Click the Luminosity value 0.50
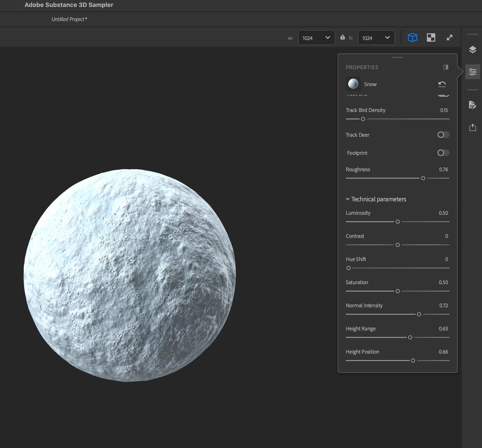This screenshot has height=448, width=482. pyautogui.click(x=443, y=213)
